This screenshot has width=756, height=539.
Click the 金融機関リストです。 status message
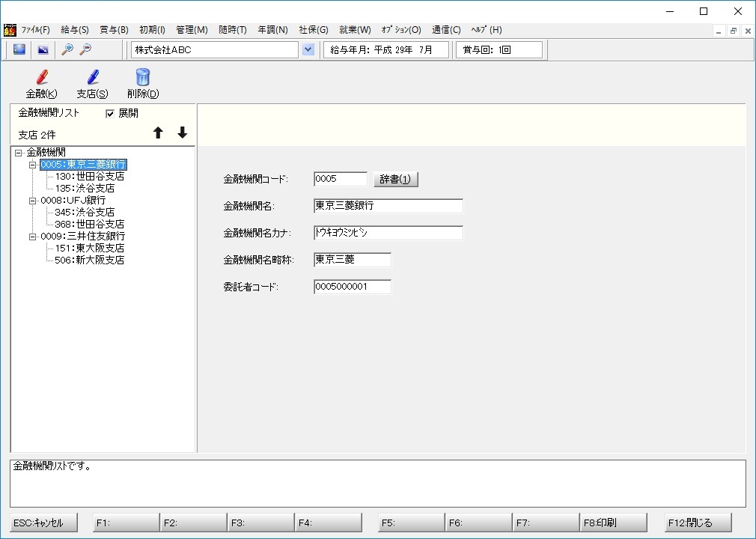(x=52, y=466)
